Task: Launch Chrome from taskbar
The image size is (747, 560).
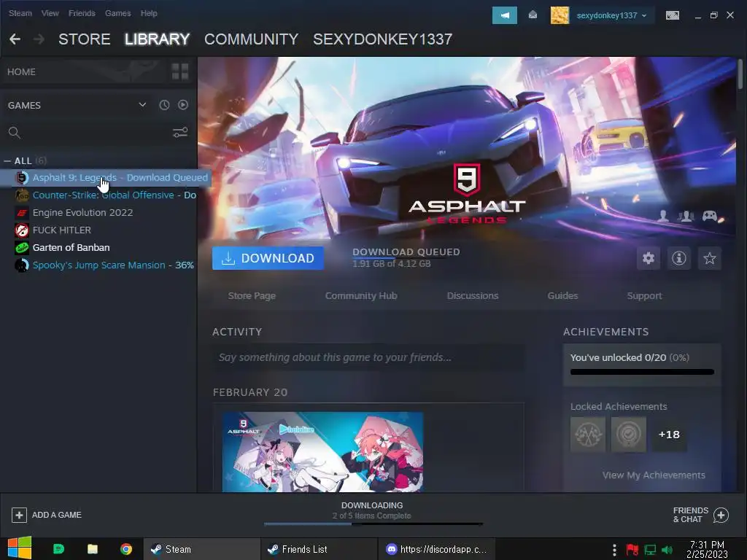Action: coord(126,549)
